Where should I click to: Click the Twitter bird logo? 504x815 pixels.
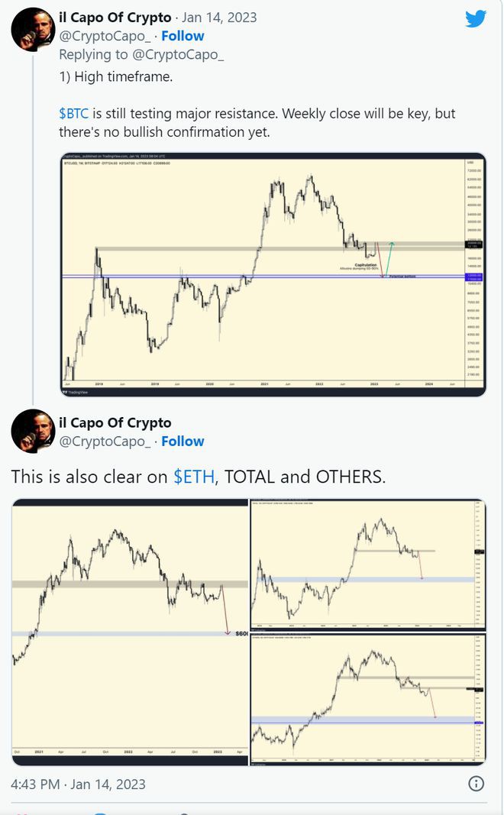[x=476, y=18]
